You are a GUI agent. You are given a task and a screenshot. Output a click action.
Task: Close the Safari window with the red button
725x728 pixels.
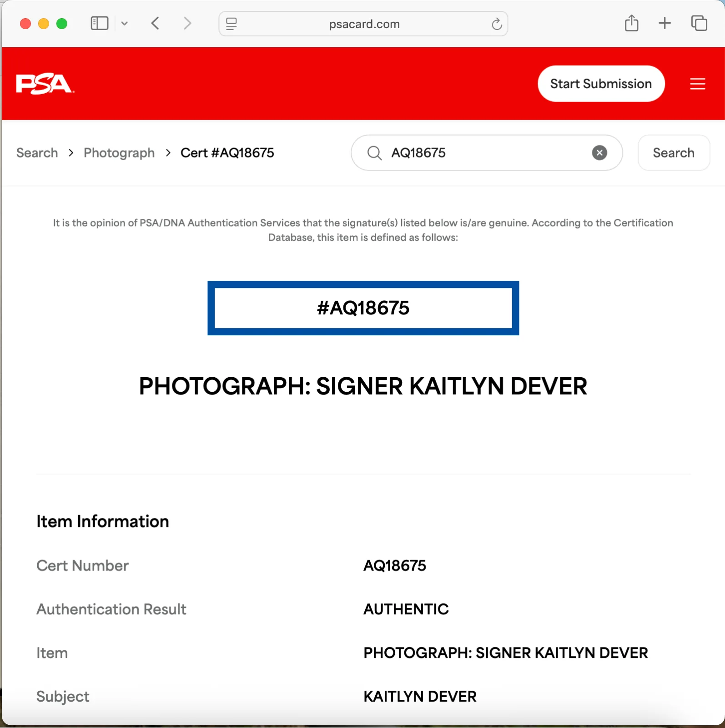click(25, 24)
